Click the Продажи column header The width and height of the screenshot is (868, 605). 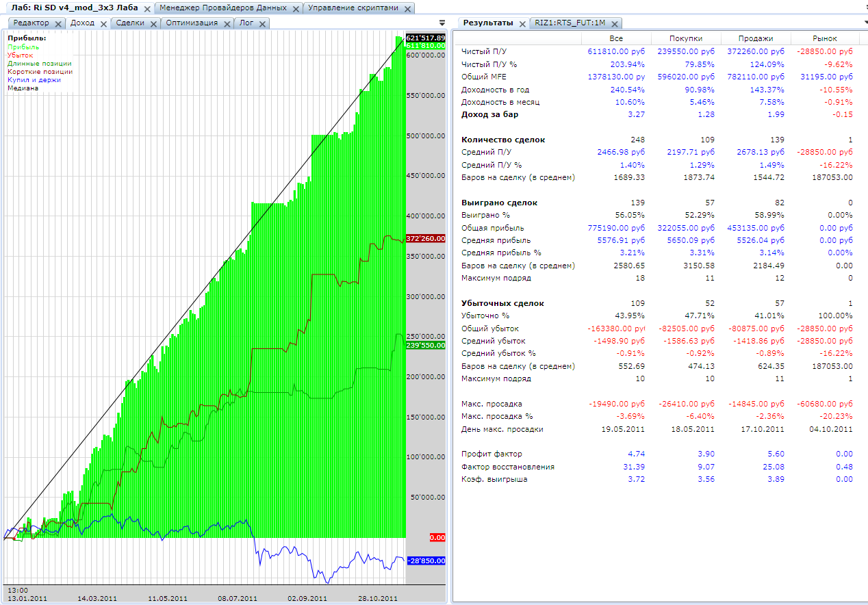(756, 38)
